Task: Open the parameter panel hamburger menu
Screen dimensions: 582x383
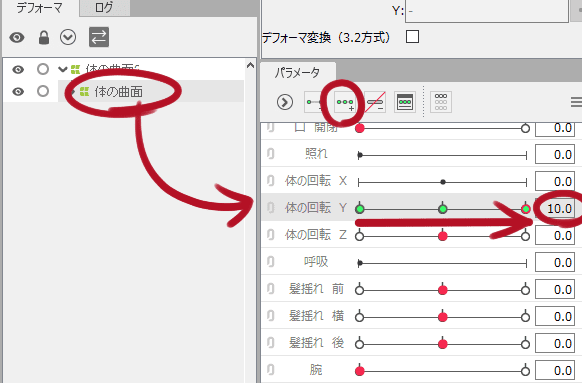Action: pos(576,102)
